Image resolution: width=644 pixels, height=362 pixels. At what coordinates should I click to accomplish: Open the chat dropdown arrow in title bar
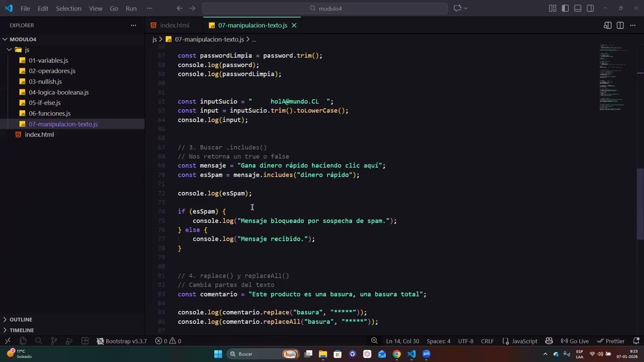click(x=465, y=8)
